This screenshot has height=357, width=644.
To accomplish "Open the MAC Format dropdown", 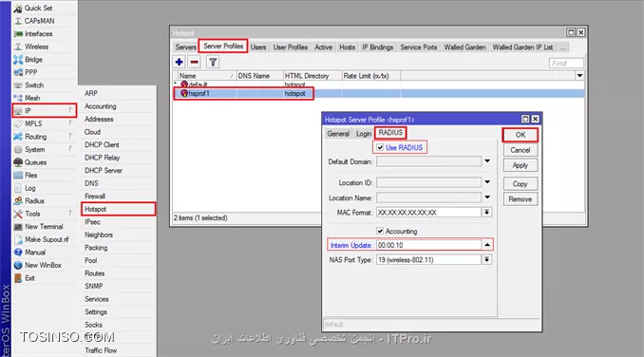I will pos(486,212).
